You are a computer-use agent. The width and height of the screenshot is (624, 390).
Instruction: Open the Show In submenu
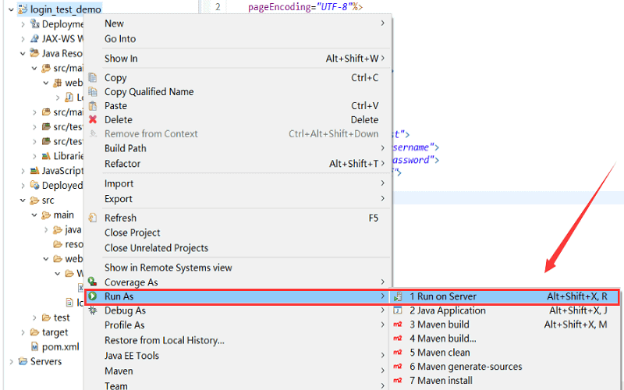238,58
